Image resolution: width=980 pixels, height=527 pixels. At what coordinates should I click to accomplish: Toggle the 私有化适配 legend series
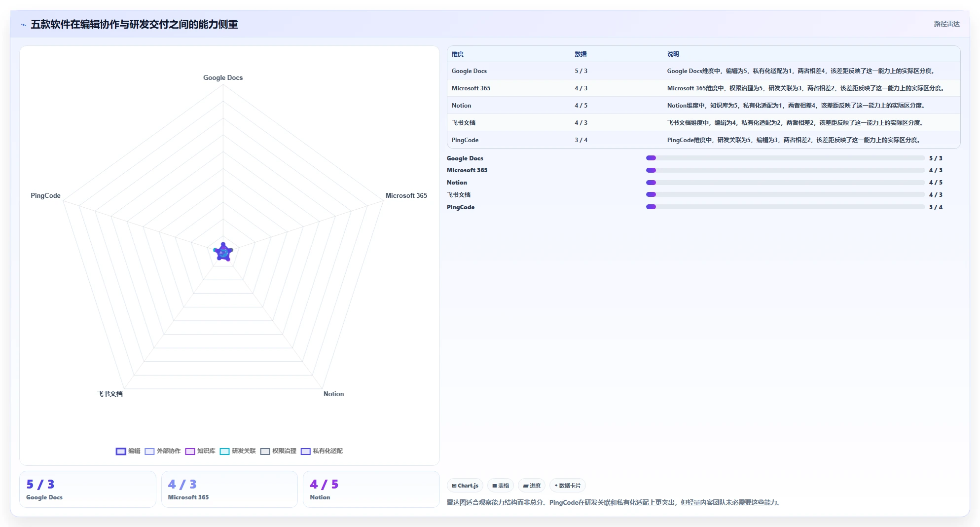[x=322, y=451]
